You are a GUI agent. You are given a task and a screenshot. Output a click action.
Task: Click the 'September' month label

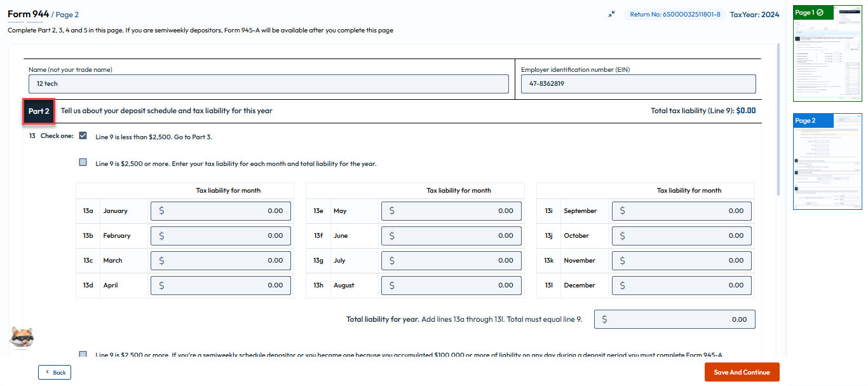tap(580, 211)
